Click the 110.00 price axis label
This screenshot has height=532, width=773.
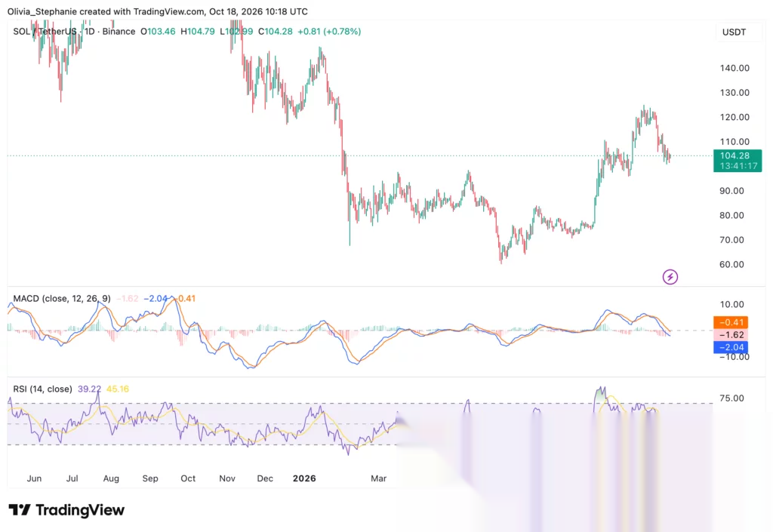[735, 142]
